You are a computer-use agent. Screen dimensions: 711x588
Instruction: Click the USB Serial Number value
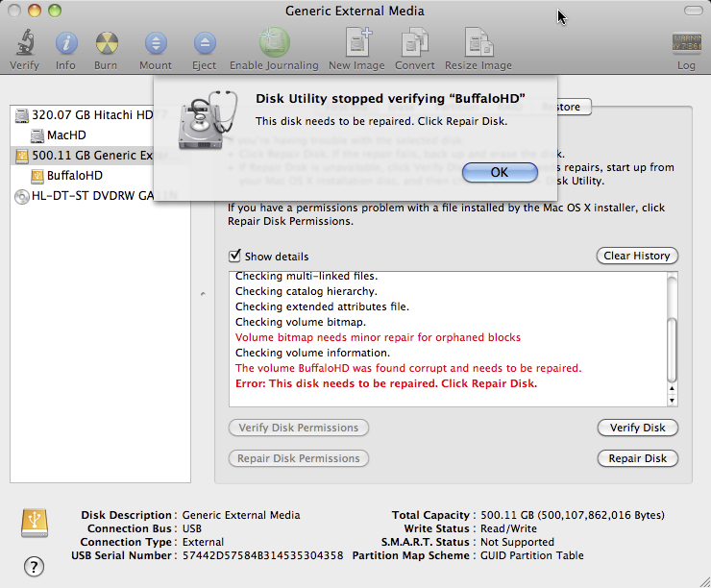tap(262, 555)
